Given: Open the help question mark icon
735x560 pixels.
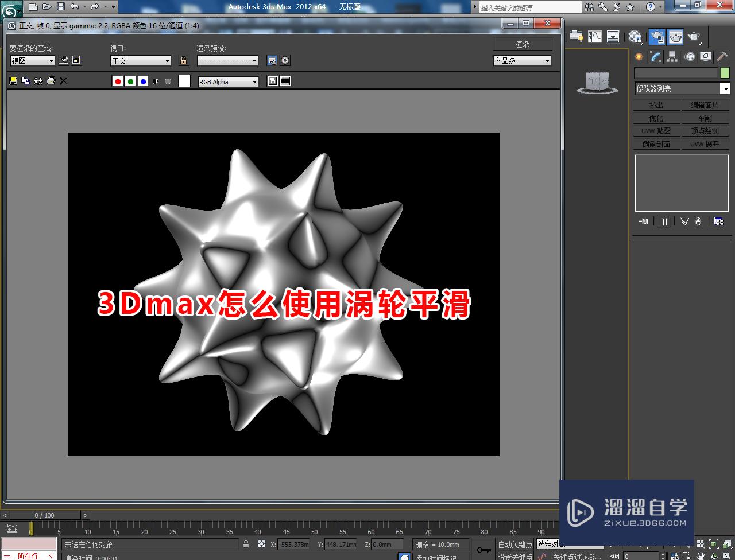Looking at the screenshot, I should 650,7.
